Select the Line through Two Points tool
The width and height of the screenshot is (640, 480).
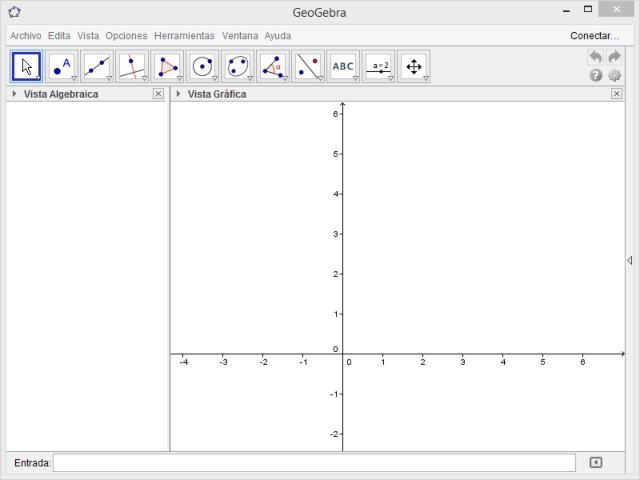[97, 67]
